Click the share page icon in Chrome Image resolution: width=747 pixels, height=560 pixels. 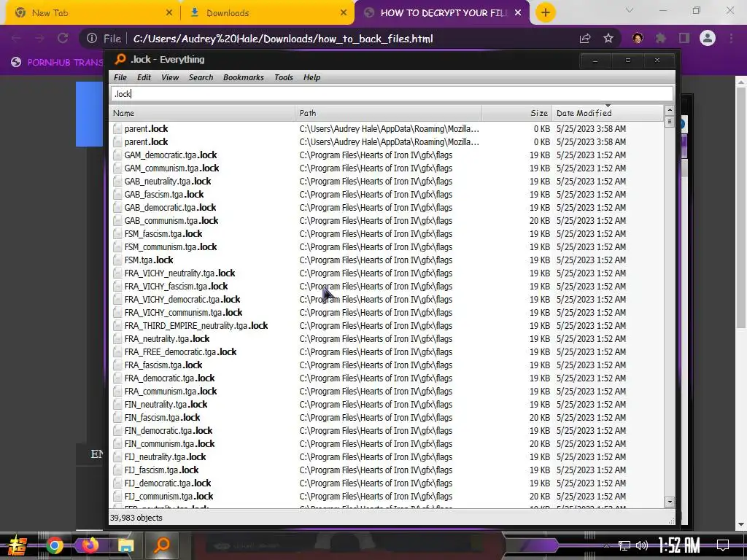pos(585,38)
